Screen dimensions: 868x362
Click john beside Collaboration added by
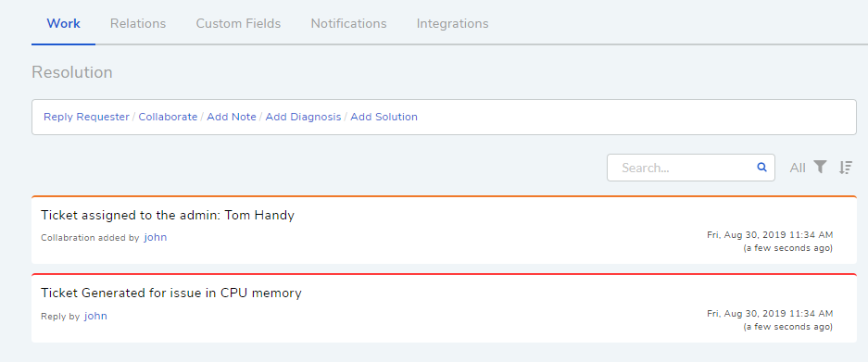[x=156, y=237]
